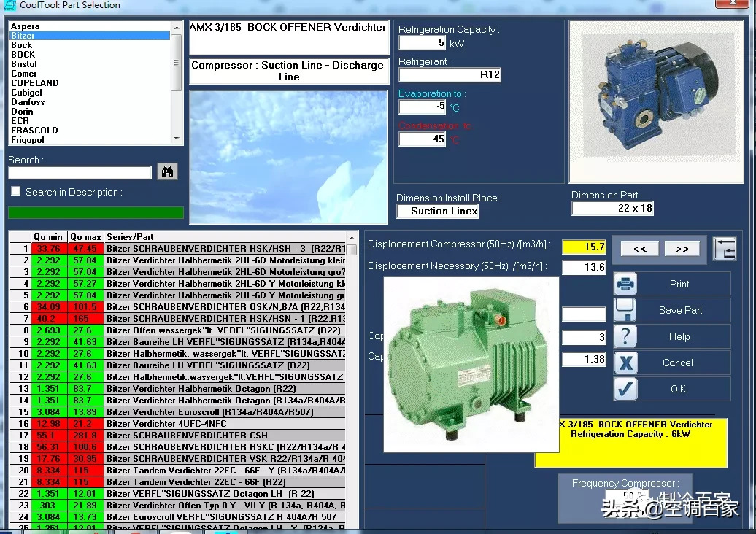Click the Evaporation temperature field

click(x=423, y=107)
